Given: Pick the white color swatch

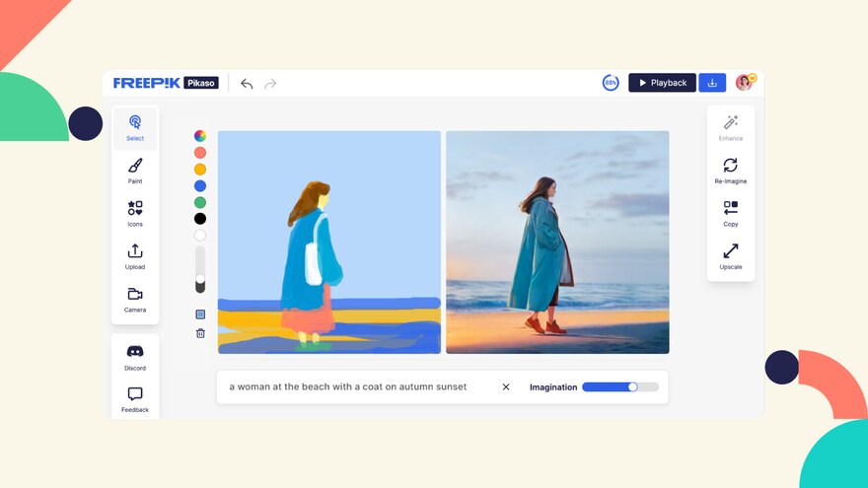Looking at the screenshot, I should (200, 236).
